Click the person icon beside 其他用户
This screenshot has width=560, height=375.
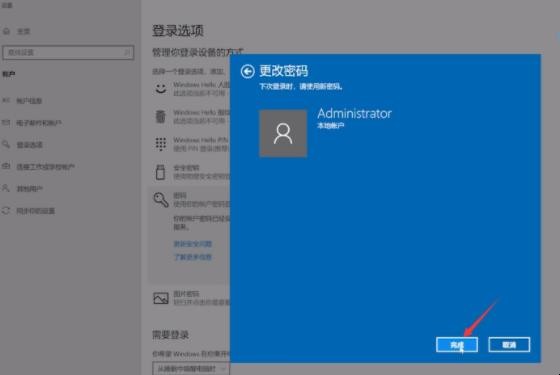tap(6, 188)
